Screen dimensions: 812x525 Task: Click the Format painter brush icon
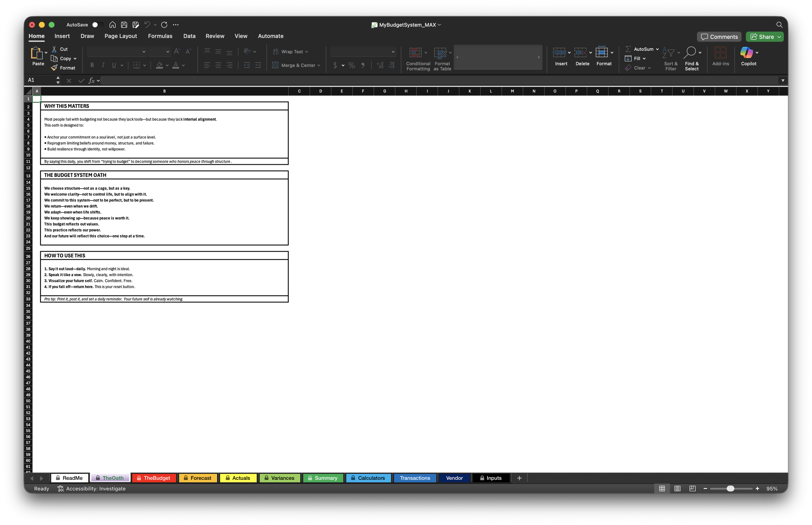click(x=54, y=68)
